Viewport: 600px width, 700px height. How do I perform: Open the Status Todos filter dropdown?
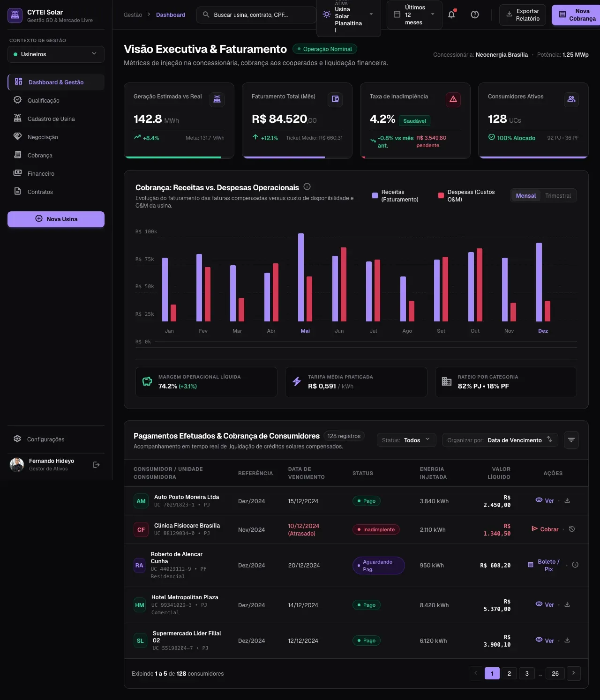pyautogui.click(x=406, y=440)
